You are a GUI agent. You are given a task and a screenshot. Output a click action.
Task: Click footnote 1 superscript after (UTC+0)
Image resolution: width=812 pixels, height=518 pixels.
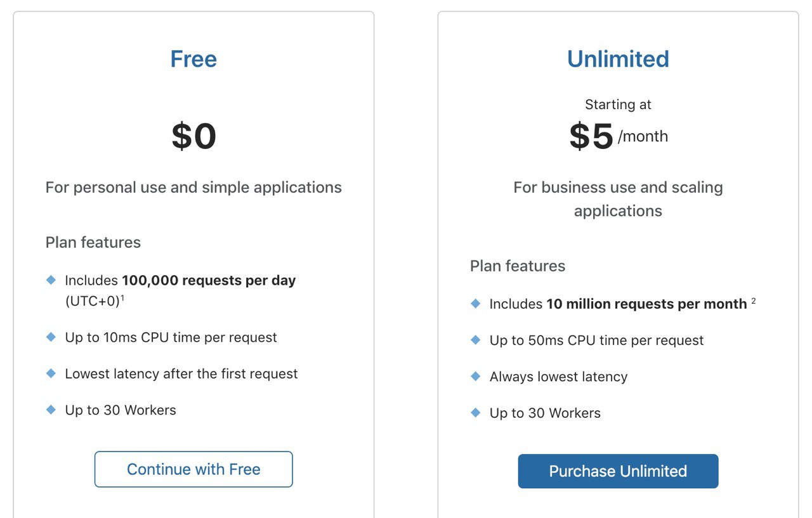coord(122,298)
